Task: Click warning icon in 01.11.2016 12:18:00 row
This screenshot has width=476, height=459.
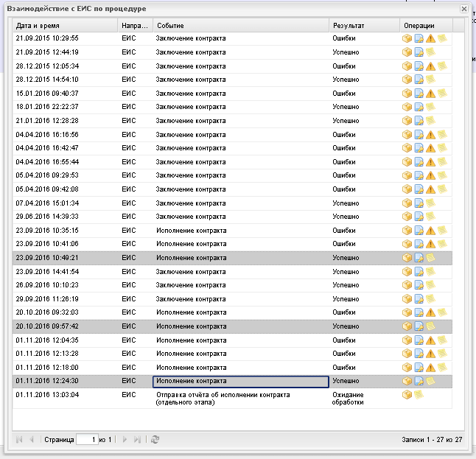Action: (430, 367)
